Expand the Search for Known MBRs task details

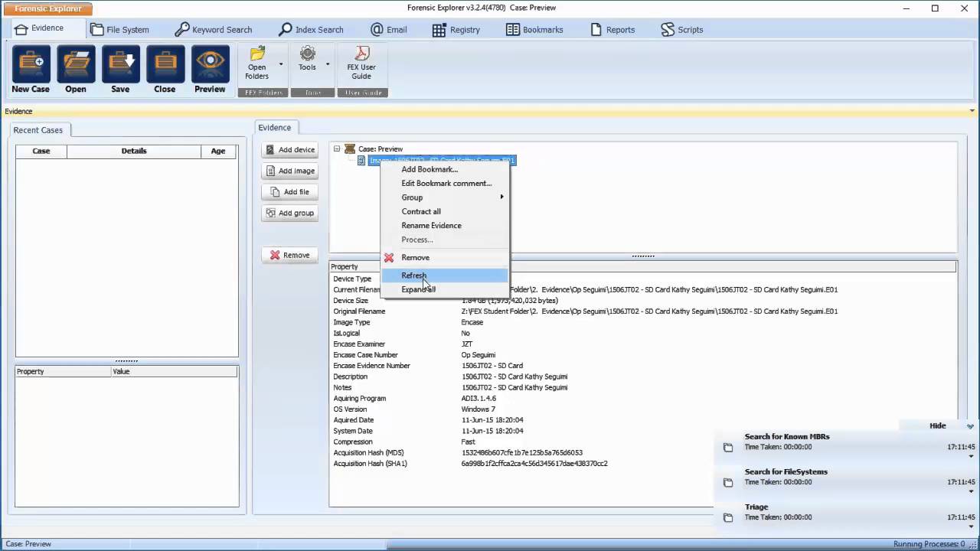pyautogui.click(x=971, y=457)
